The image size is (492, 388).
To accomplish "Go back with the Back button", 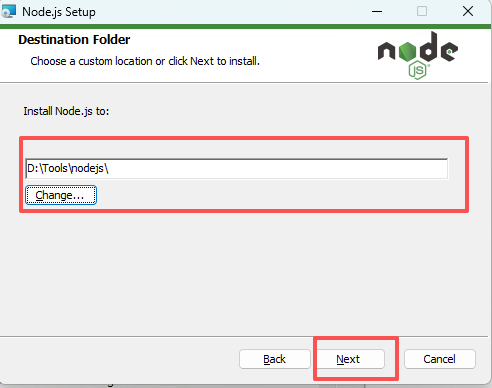I will coord(275,359).
